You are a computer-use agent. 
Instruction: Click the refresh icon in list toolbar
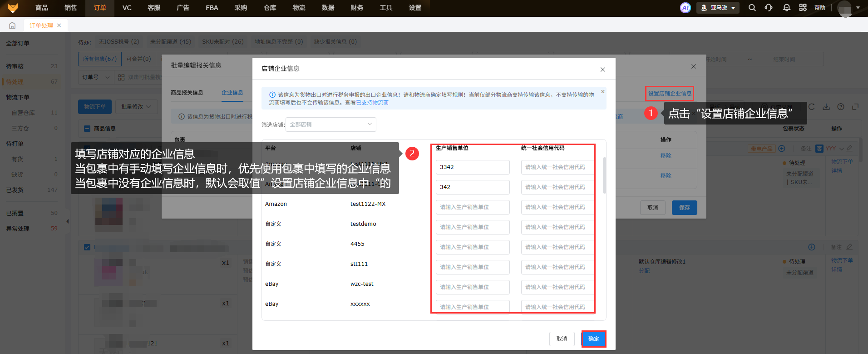811,107
